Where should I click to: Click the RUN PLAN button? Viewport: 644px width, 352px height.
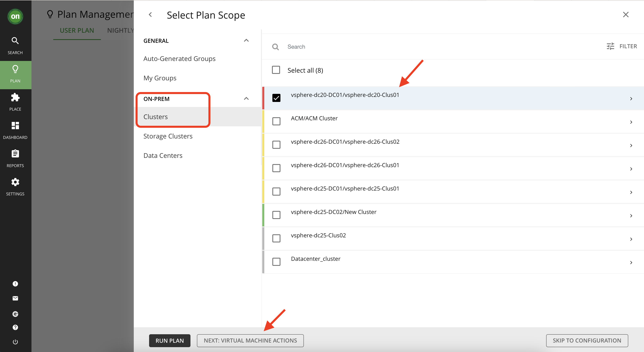click(170, 340)
